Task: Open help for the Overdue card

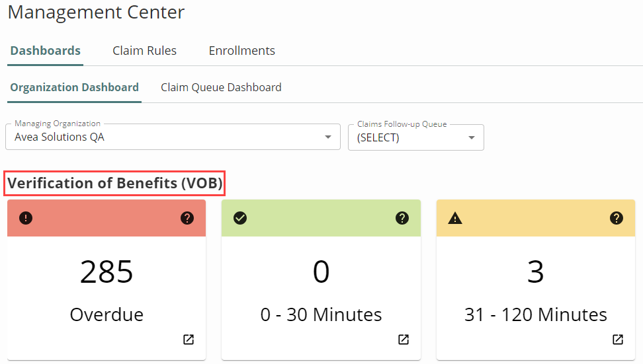Action: [x=187, y=218]
